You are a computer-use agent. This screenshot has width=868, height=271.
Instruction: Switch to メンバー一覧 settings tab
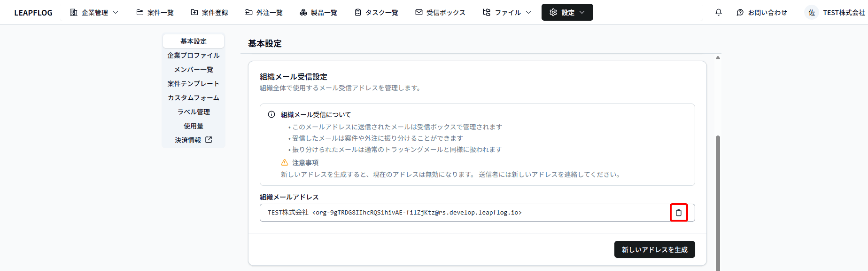pyautogui.click(x=194, y=70)
